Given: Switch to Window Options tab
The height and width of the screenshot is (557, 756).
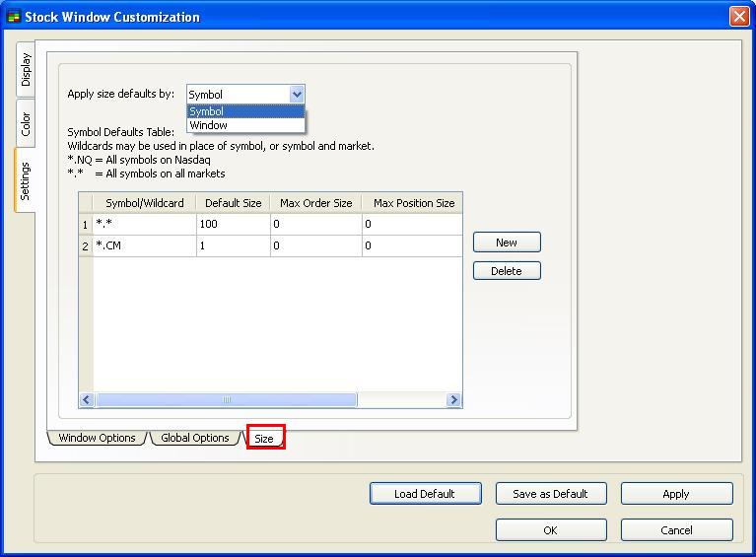Looking at the screenshot, I should click(97, 438).
